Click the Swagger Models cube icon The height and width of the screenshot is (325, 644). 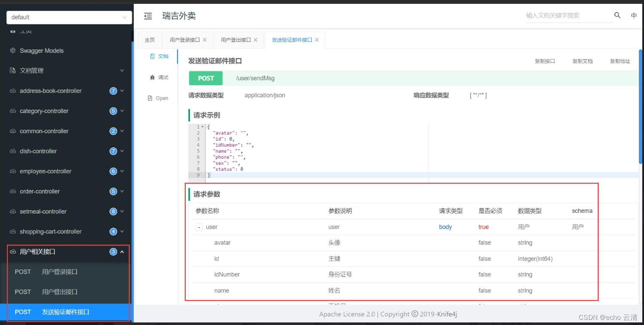coord(13,51)
